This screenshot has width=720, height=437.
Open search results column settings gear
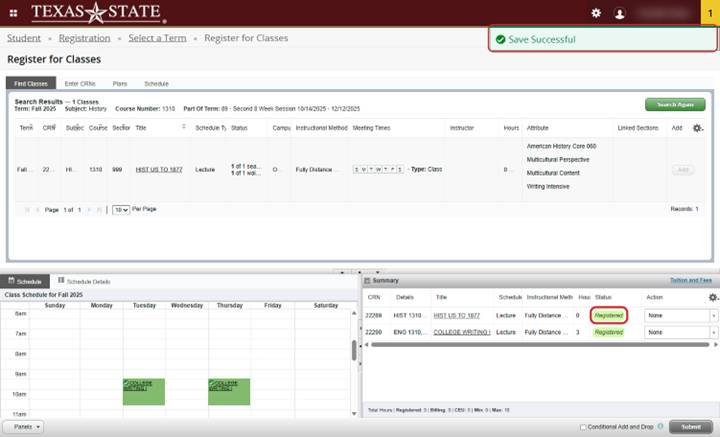coord(698,128)
